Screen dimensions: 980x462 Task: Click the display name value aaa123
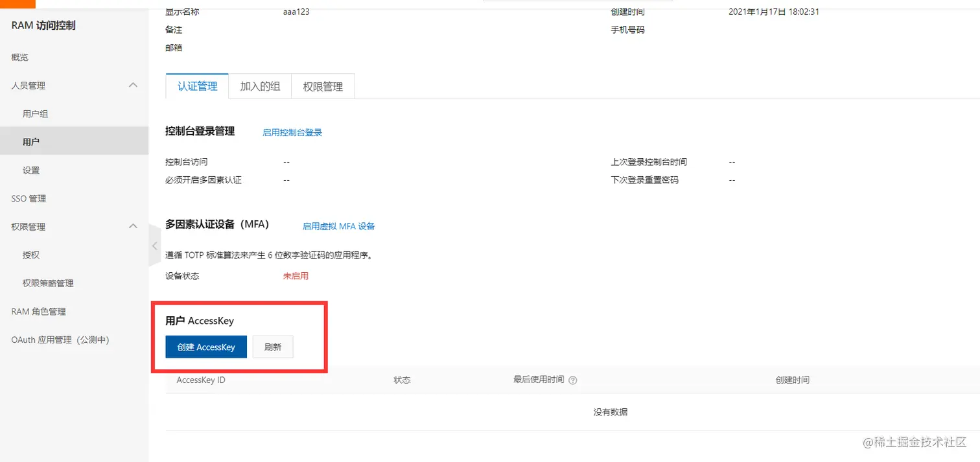click(296, 12)
